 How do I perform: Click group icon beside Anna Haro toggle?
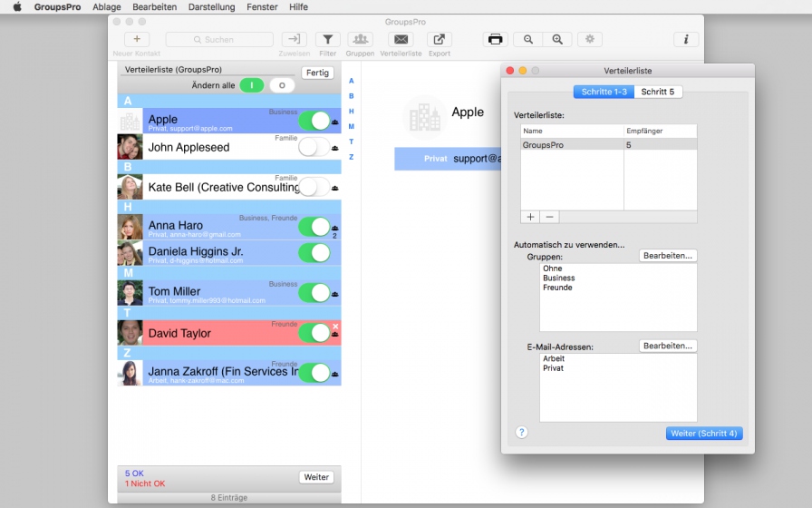point(335,228)
